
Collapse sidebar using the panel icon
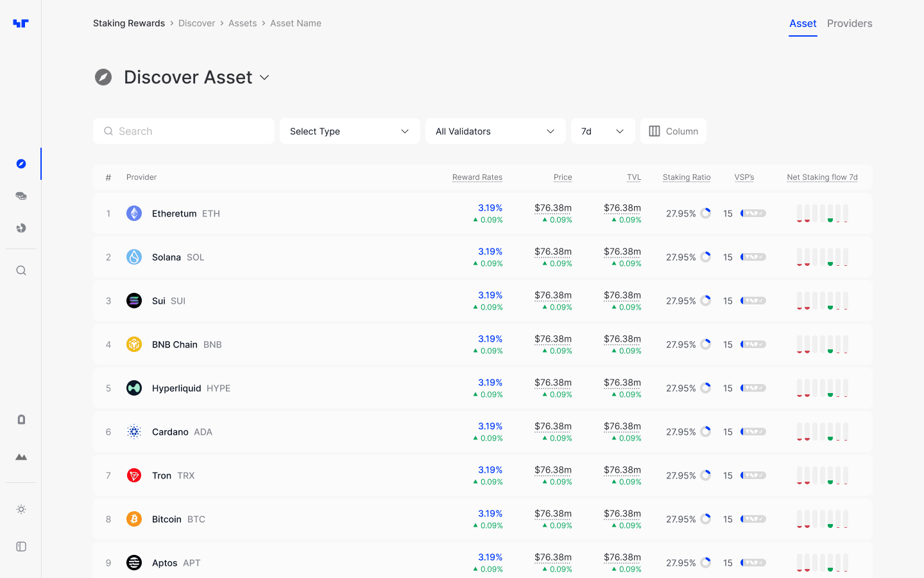(21, 547)
